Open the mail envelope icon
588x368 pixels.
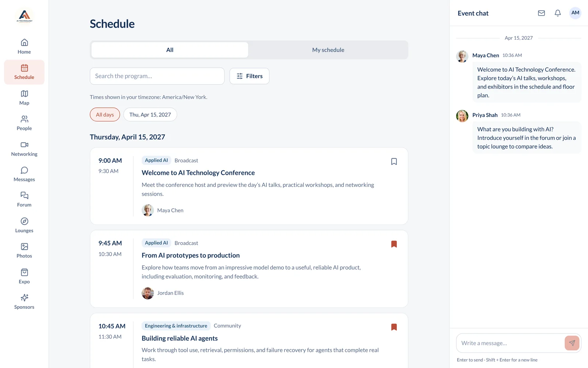[541, 13]
